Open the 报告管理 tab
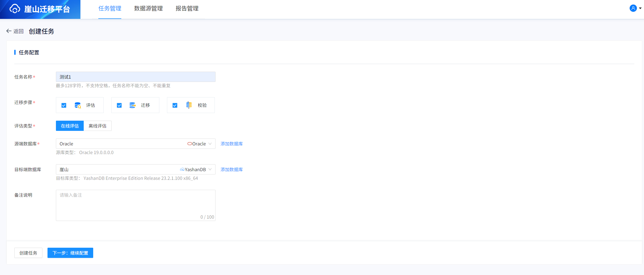 187,9
